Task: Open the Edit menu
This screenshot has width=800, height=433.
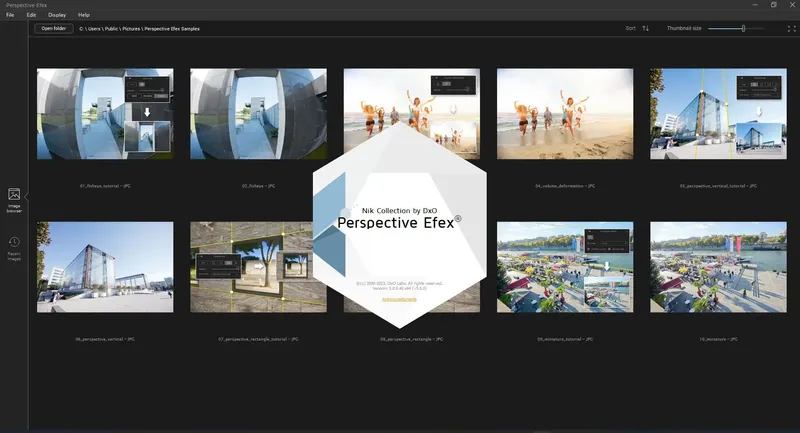Action: [x=31, y=15]
